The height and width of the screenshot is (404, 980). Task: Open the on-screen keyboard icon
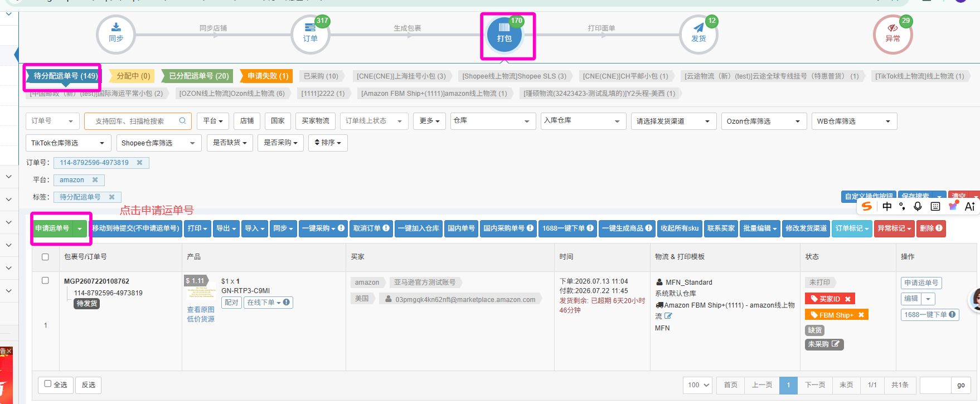[935, 206]
